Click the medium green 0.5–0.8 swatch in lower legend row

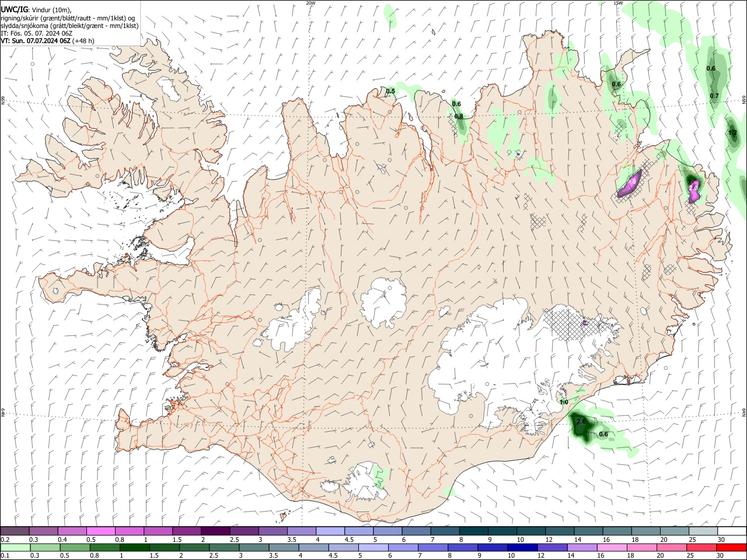click(x=75, y=547)
